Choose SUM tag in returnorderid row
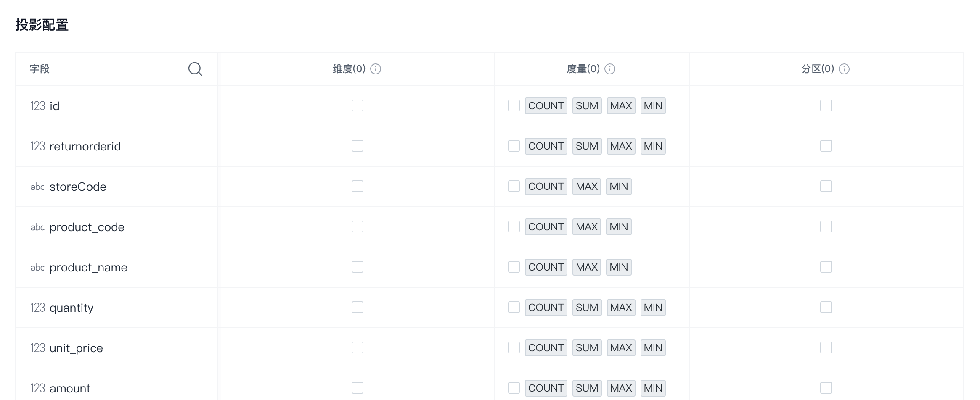 [587, 146]
